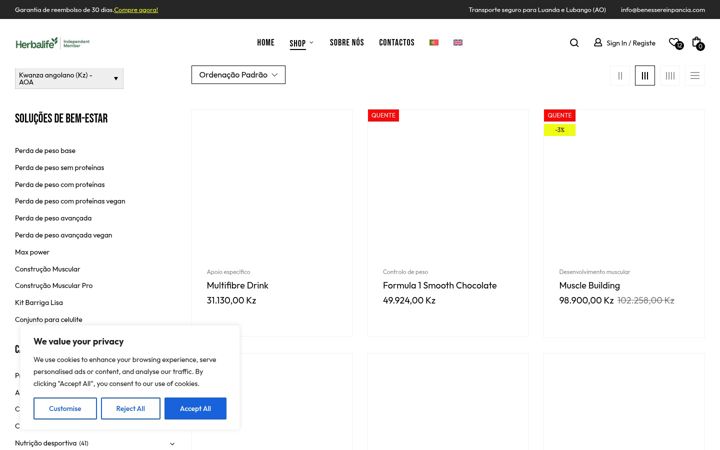Switch to list view layout

point(695,76)
